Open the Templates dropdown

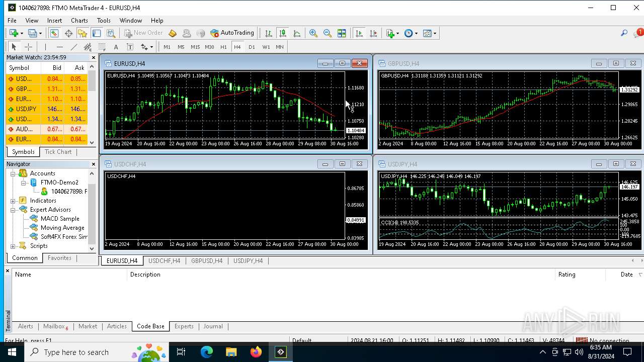tap(430, 33)
